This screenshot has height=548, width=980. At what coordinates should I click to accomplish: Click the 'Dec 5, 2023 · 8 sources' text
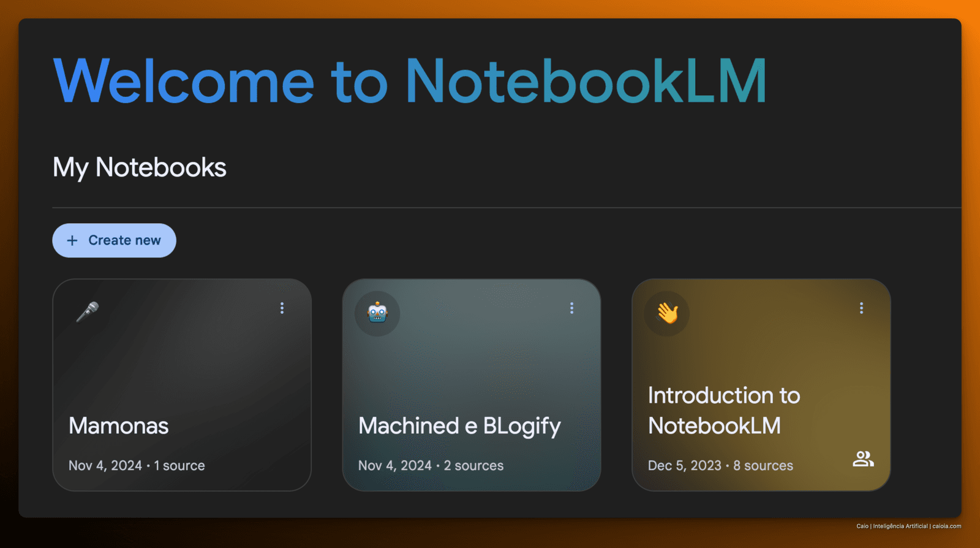tap(720, 466)
